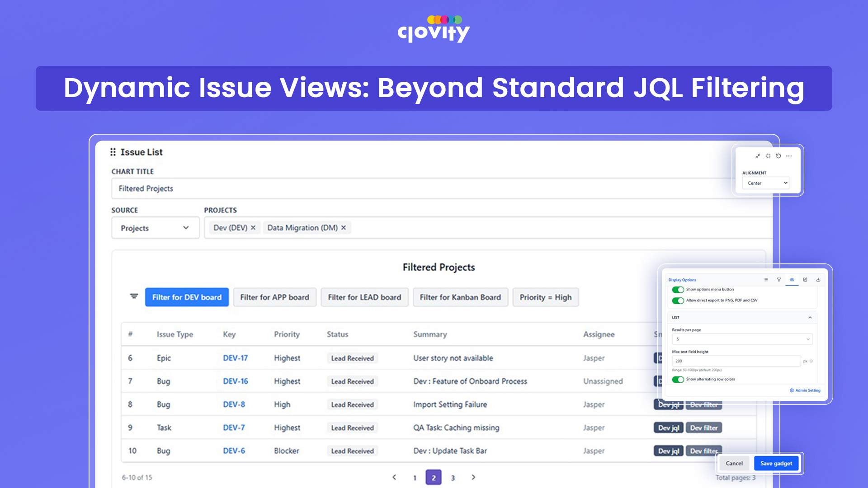Go to page 1
Viewport: 868px width, 488px height.
(415, 478)
